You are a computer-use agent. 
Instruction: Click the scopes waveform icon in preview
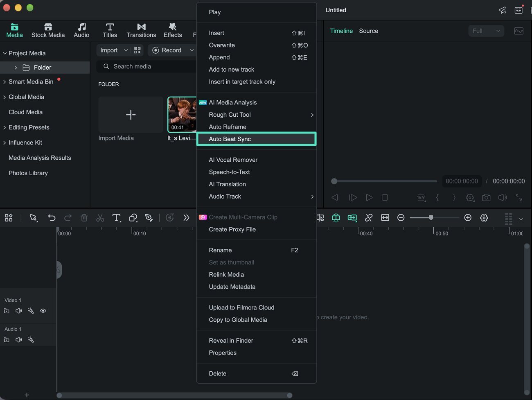(518, 31)
